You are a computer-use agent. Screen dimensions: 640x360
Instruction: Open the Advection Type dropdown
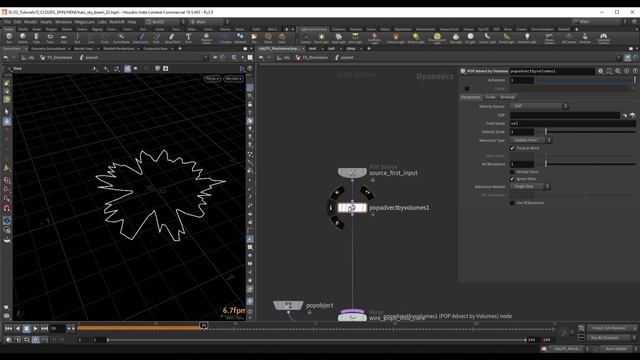(531, 140)
